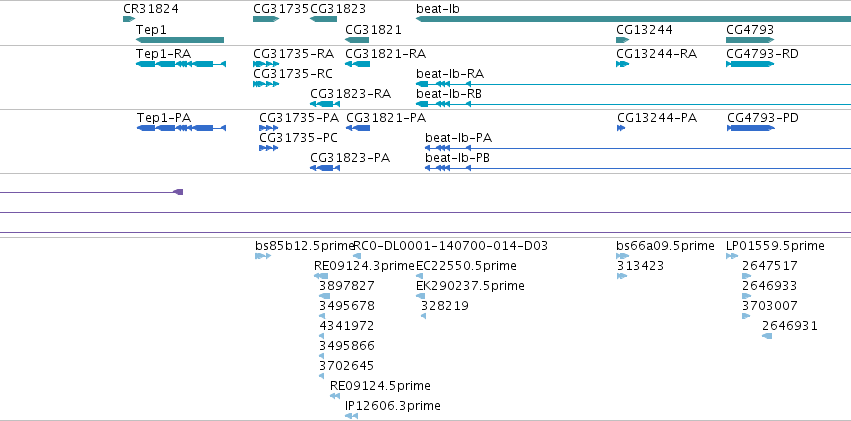Click the bs66a09.5prime EST glyph
The image size is (851, 421).
[623, 256]
